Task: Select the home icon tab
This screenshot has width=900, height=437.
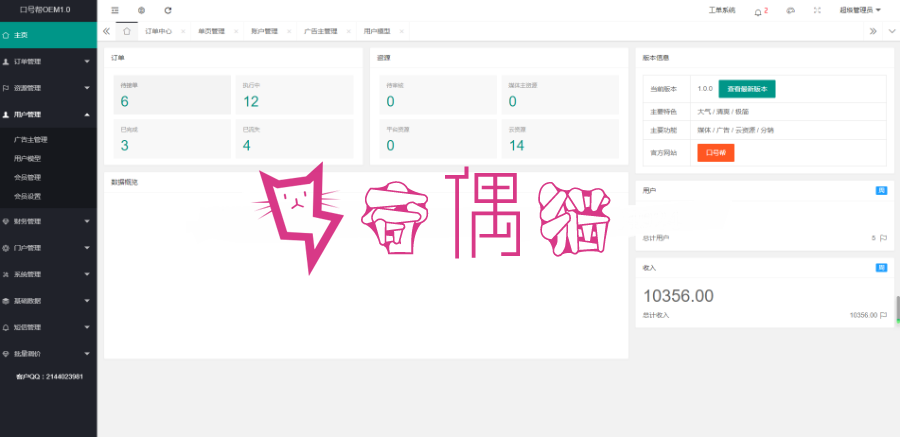Action: click(x=127, y=32)
